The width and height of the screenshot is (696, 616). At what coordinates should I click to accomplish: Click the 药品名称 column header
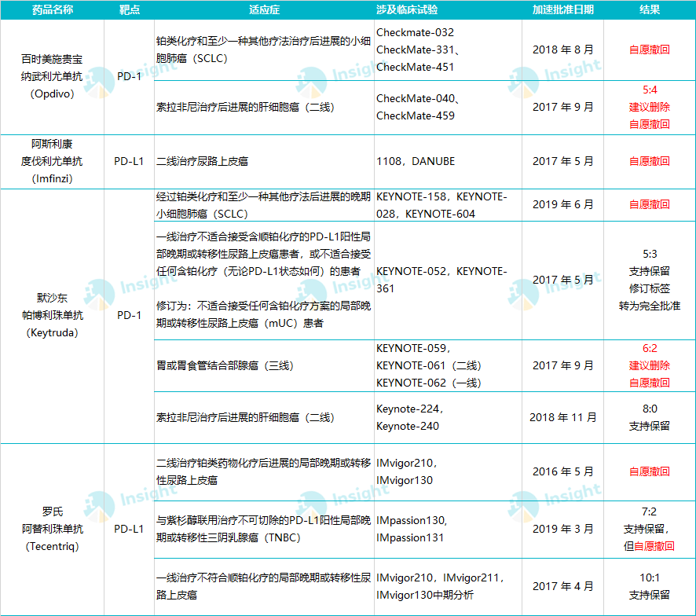[x=53, y=9]
